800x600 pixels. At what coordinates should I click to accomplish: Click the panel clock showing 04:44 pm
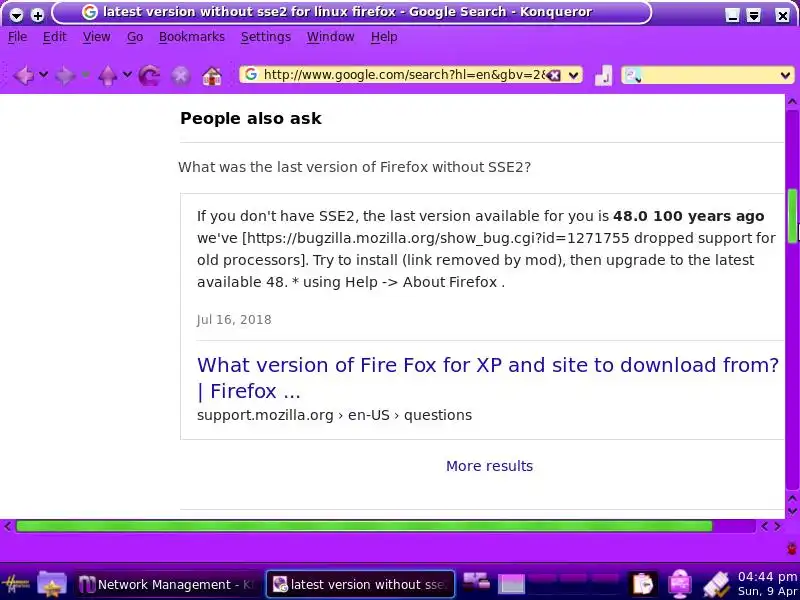[767, 584]
